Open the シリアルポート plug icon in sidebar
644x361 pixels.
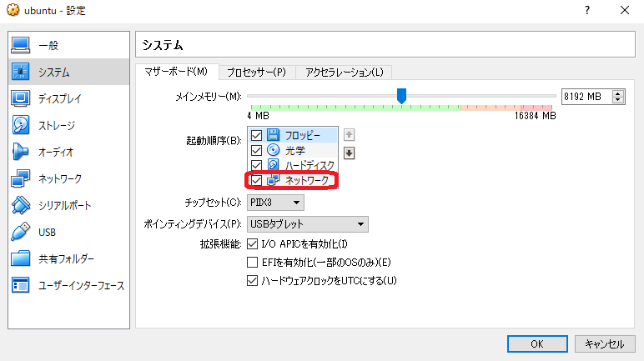click(21, 205)
